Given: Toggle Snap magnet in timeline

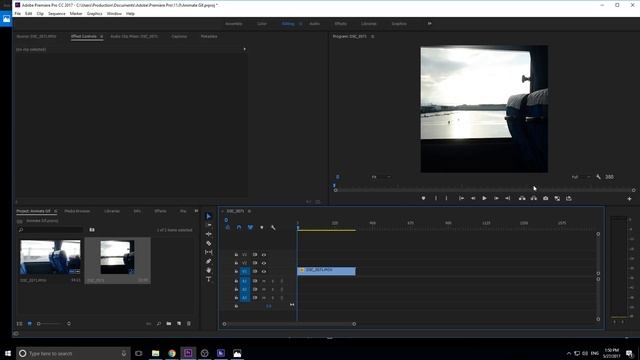Looking at the screenshot, I should point(239,227).
